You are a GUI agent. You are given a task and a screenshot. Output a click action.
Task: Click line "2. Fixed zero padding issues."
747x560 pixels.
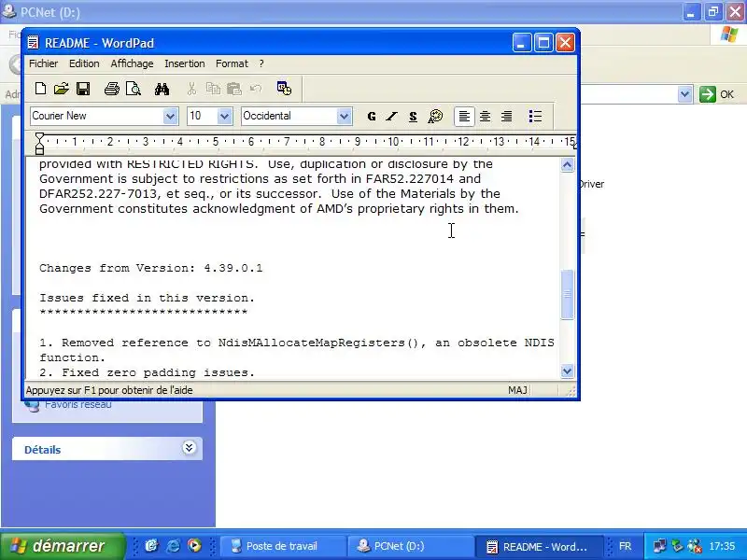[148, 372]
